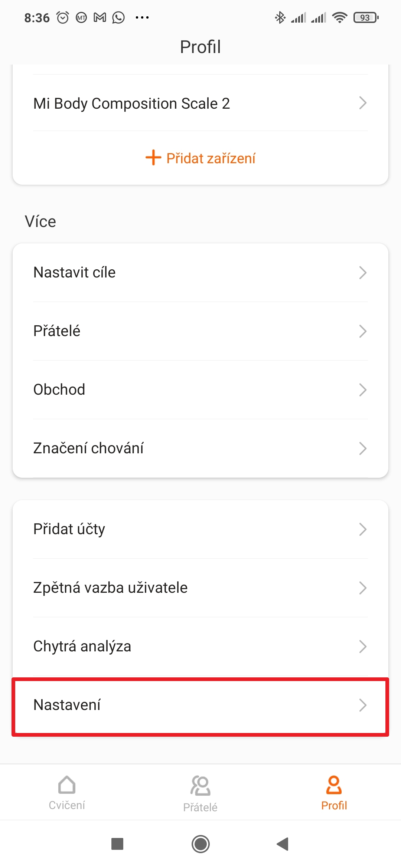Image resolution: width=401 pixels, height=868 pixels.
Task: Tap the battery indicator in the status bar
Action: click(x=366, y=17)
